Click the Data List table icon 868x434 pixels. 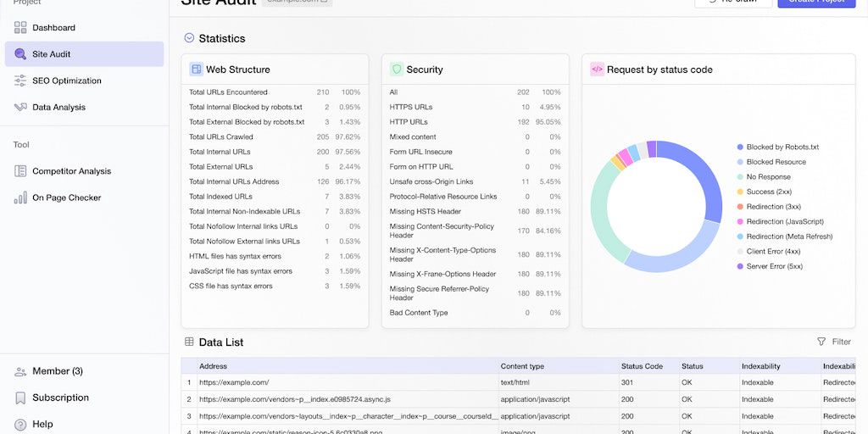click(189, 342)
